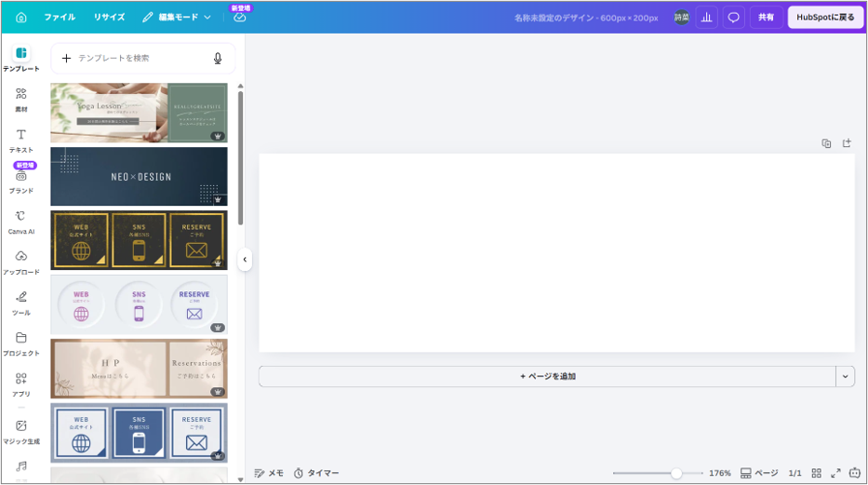868x485 pixels.
Task: Select the NEO×DESIGN template thumbnail
Action: click(139, 177)
